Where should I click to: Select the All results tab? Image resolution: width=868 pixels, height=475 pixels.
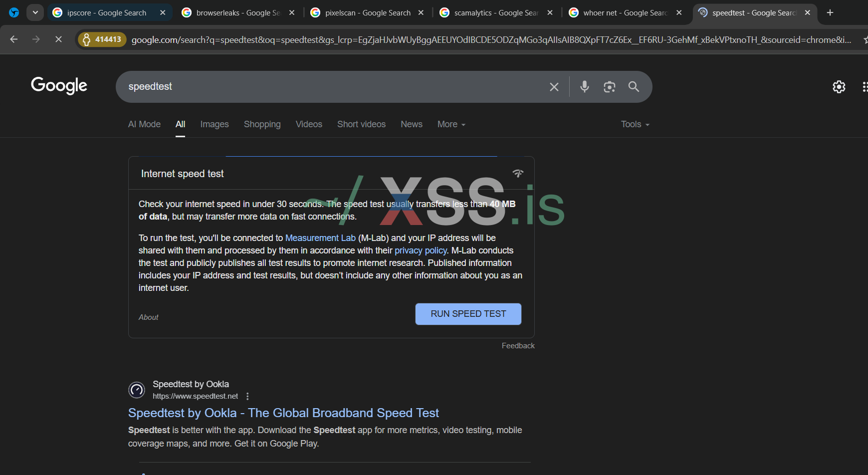point(181,124)
